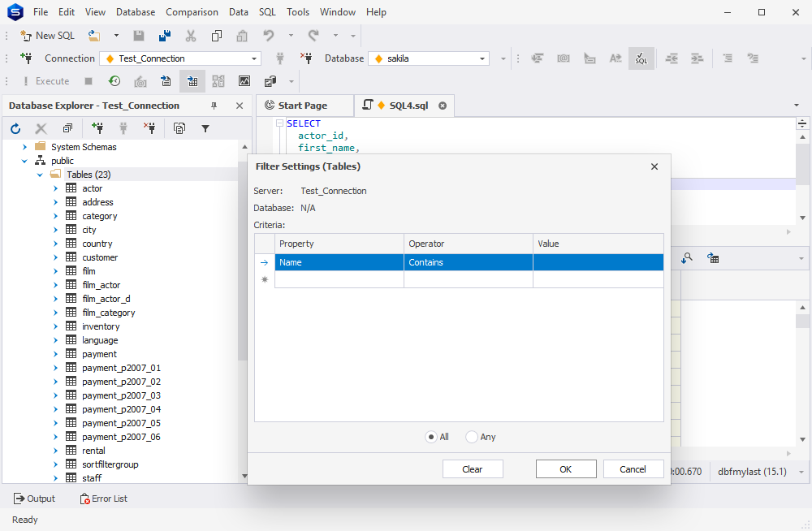Select the film_category table in the tree
812x531 pixels.
point(108,313)
